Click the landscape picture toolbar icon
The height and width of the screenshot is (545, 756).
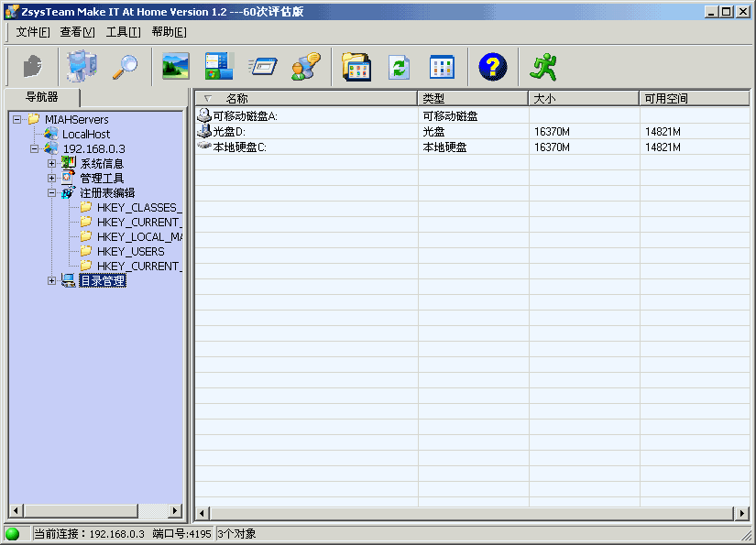(x=175, y=67)
